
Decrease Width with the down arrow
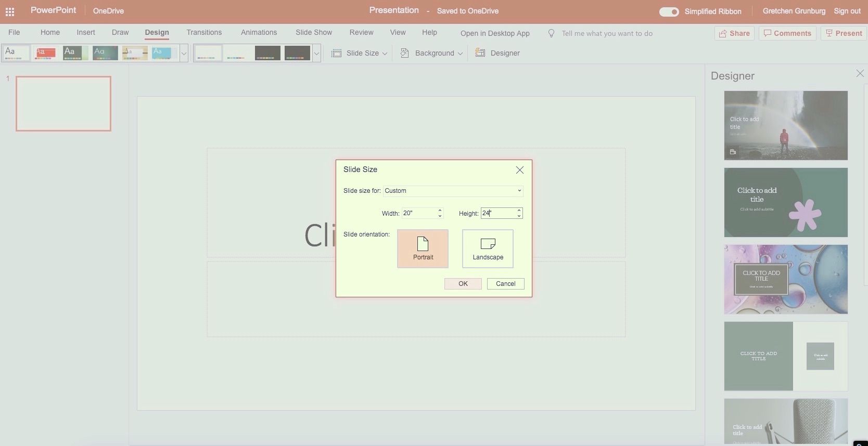click(440, 216)
